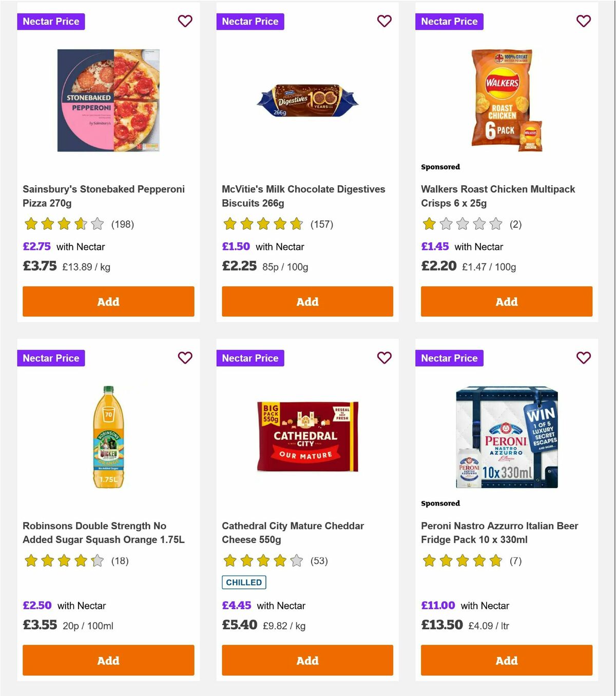The image size is (616, 696).
Task: Click the £2.75 Nectar price on the pizza
Action: 36,246
